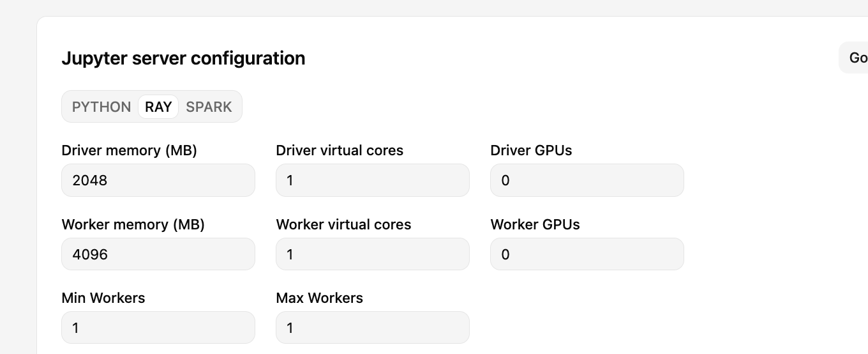Click the Min Workers label

pos(103,298)
